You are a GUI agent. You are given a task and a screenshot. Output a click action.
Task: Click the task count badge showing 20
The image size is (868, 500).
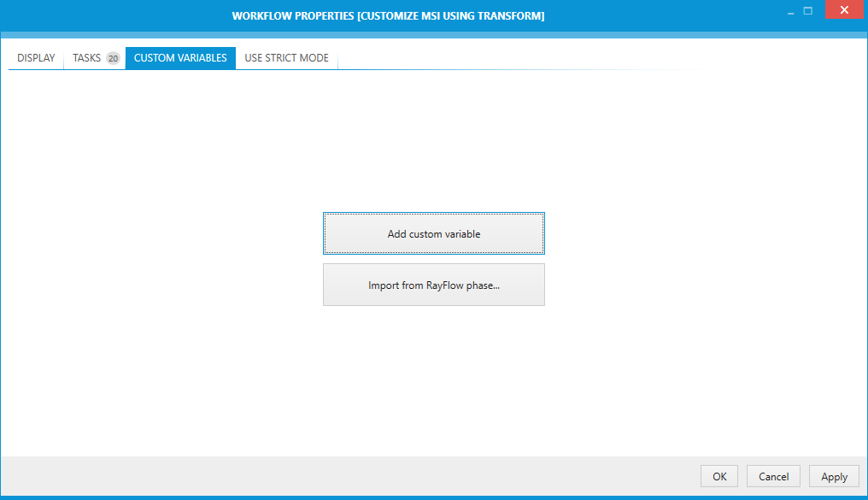click(112, 57)
